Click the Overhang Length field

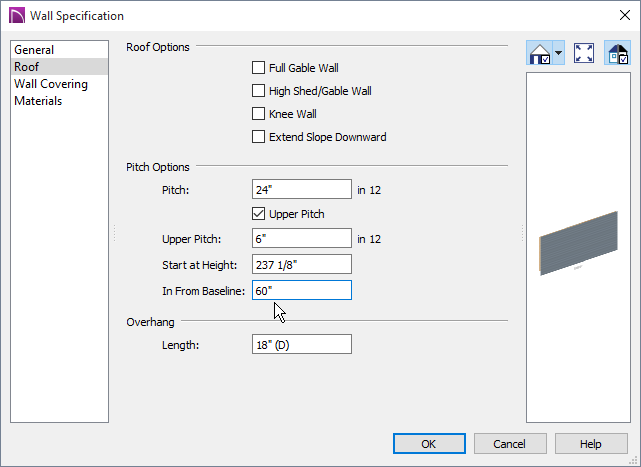302,344
